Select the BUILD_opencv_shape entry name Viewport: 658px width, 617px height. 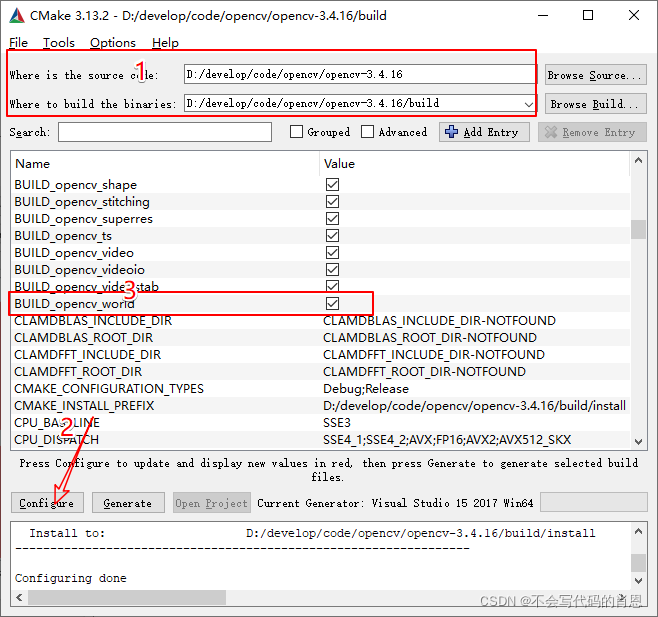pyautogui.click(x=76, y=185)
